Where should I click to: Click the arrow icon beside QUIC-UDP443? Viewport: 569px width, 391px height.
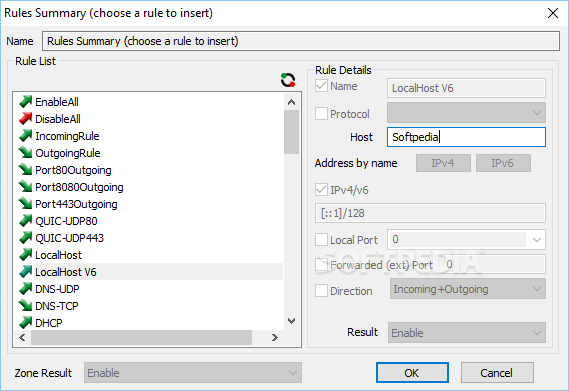[x=26, y=238]
